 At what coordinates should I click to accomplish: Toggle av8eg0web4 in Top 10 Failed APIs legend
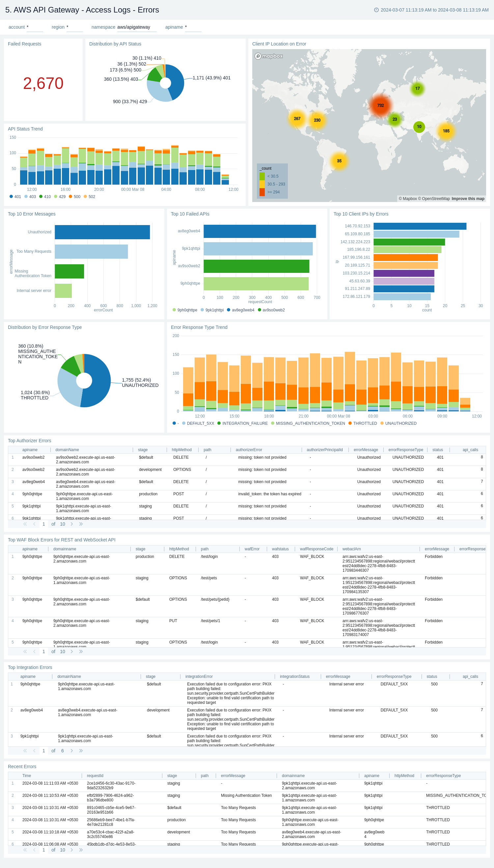240,310
